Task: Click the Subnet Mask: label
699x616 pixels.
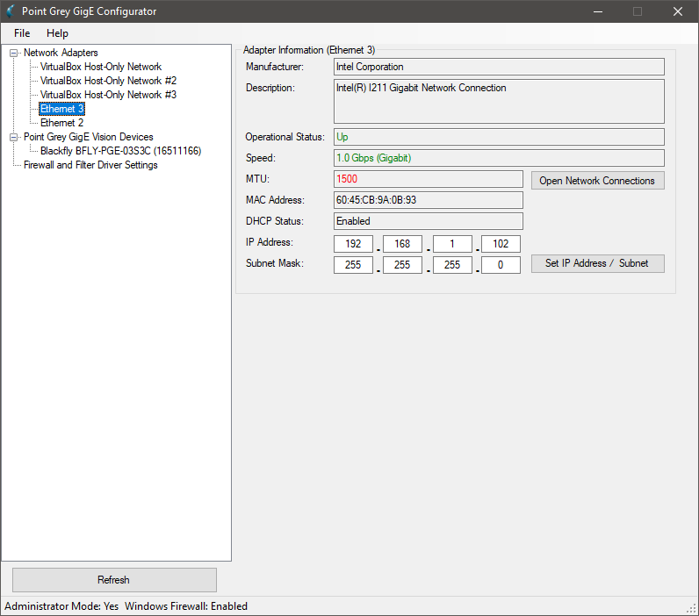Action: 275,263
